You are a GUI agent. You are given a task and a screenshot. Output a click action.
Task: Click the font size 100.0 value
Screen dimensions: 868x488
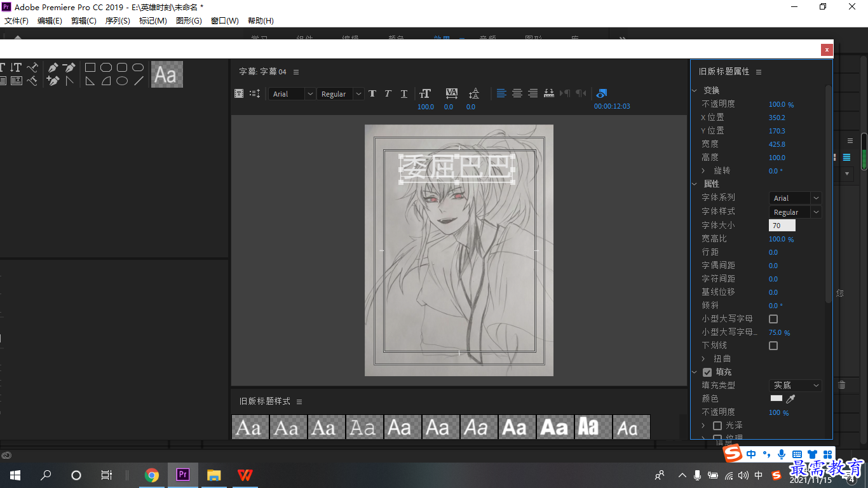(x=426, y=107)
